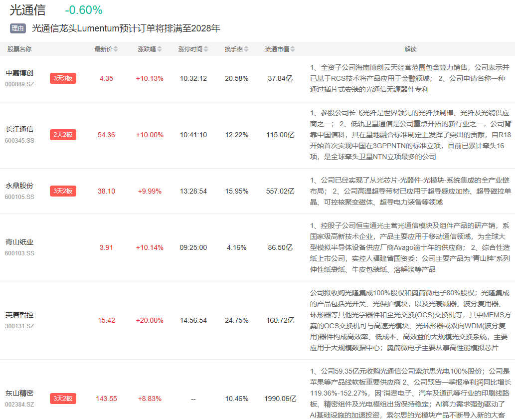Image resolution: width=515 pixels, height=420 pixels.
Task: Open stock 中嘉博创 details
Action: tap(19, 73)
